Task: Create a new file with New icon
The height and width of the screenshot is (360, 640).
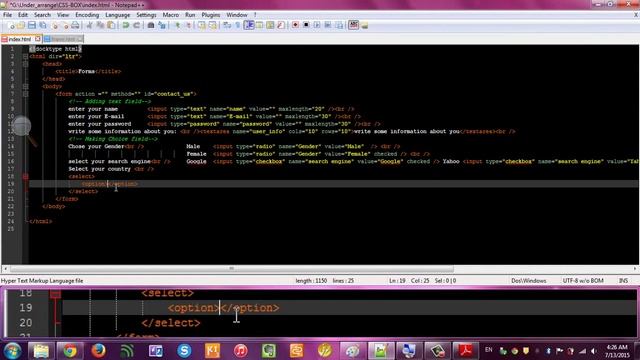Action: tap(11, 25)
